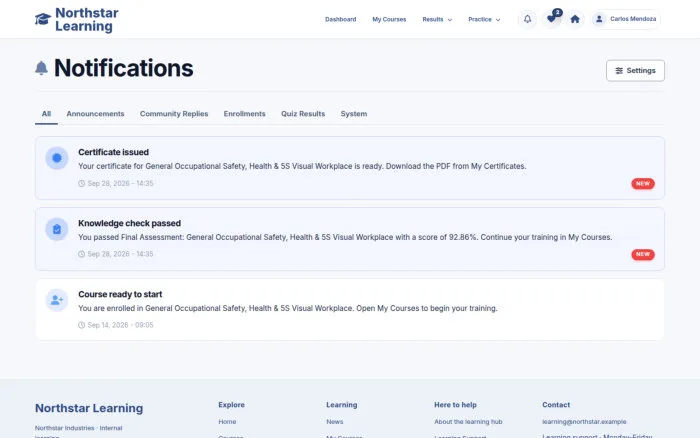Open the Course ready to start title
Viewport: 700px width, 438px height.
(120, 294)
